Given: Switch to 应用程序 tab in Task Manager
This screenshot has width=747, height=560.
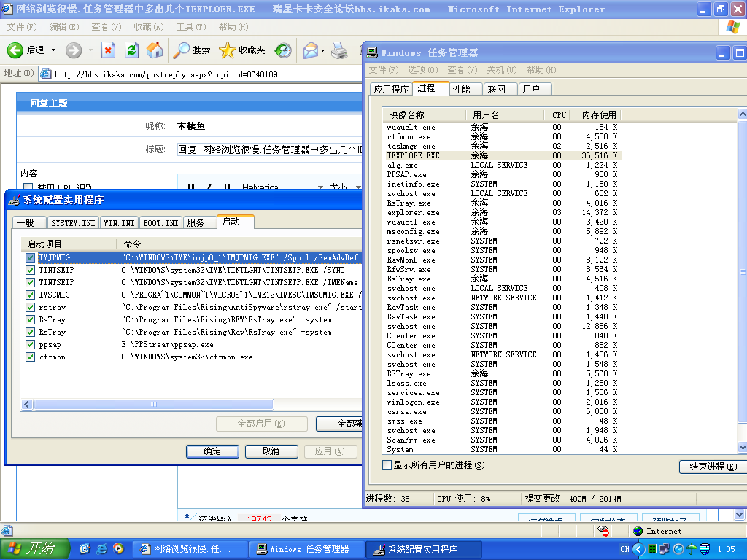Looking at the screenshot, I should click(x=391, y=89).
